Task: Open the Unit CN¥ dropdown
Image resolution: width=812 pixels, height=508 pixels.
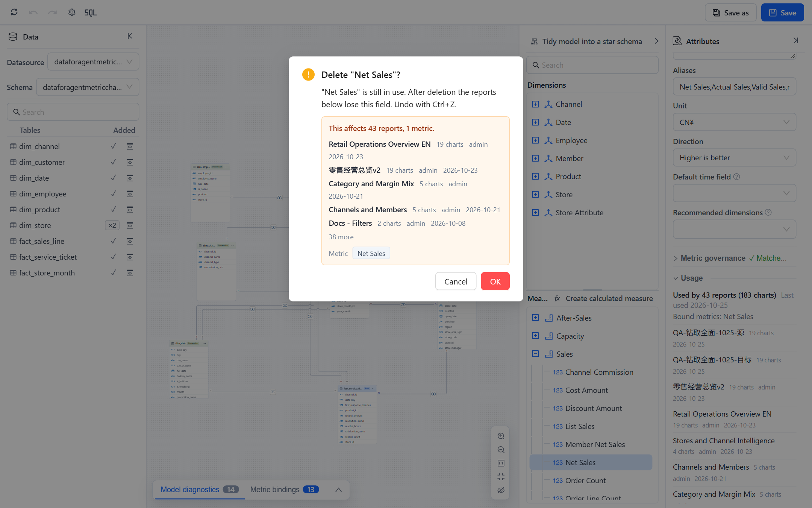Action: pos(734,122)
